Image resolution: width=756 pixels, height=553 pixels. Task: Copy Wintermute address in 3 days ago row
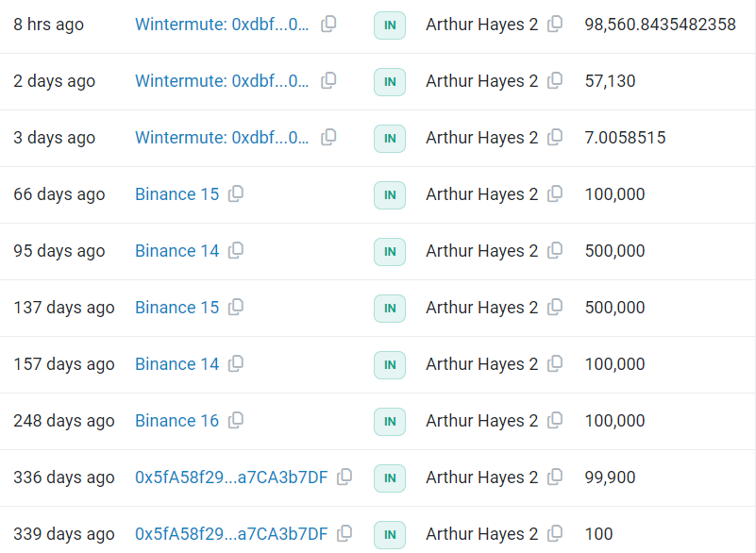click(x=328, y=137)
